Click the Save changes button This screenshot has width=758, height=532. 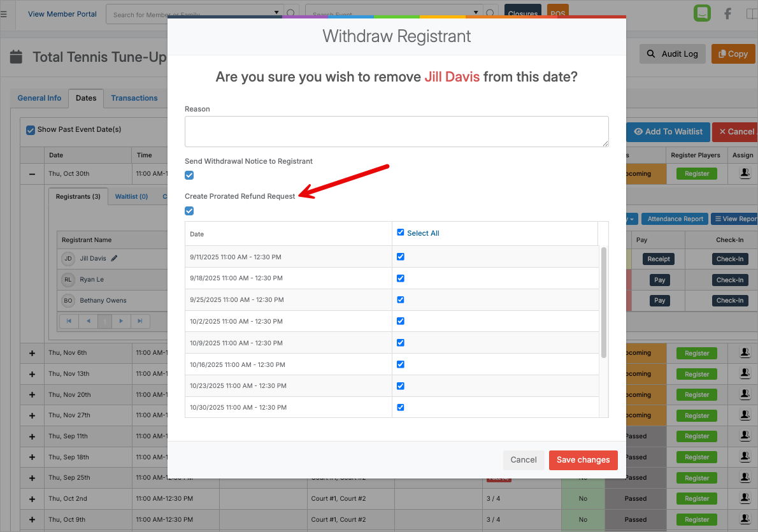583,460
